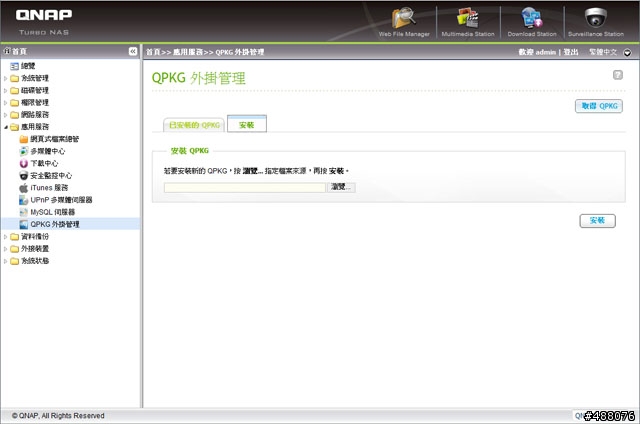The height and width of the screenshot is (424, 640).
Task: Click 磁碟管理 folder icon
Action: click(x=14, y=90)
